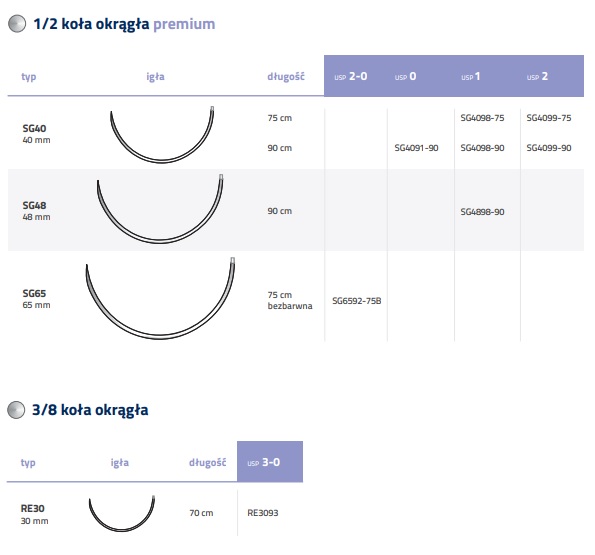The height and width of the screenshot is (555, 595).
Task: Click the SG40 half-circle needle illustration
Action: pyautogui.click(x=162, y=135)
